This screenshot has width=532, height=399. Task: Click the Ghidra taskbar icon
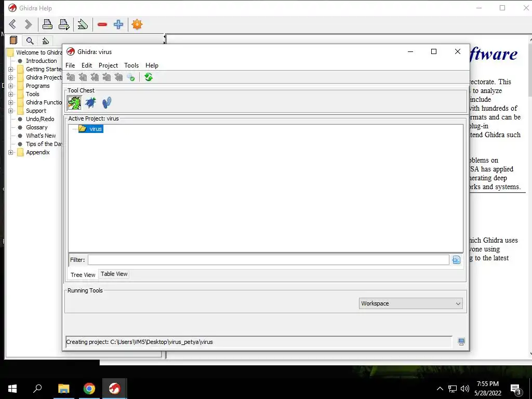tap(115, 389)
